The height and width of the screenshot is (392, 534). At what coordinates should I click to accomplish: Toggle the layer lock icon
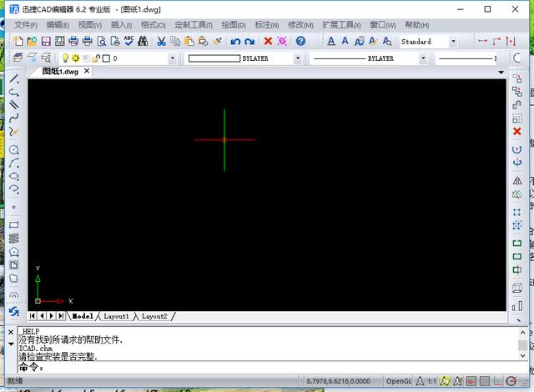(x=95, y=58)
